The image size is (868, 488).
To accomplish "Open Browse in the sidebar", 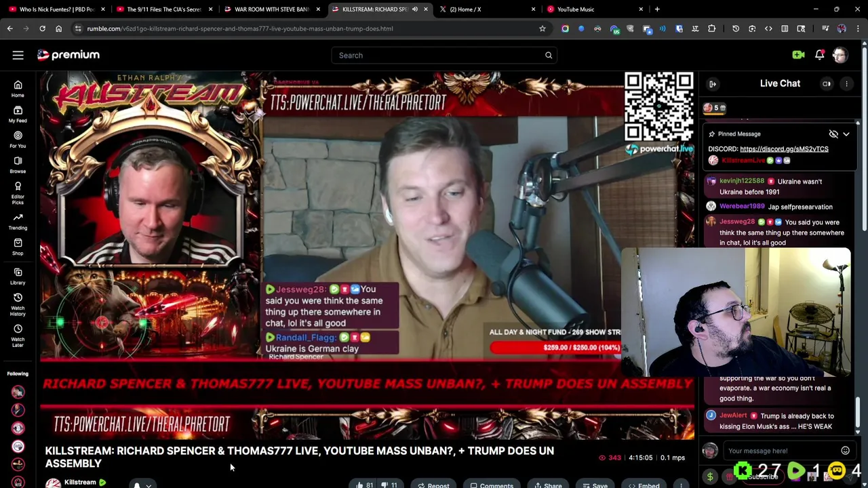I will [18, 165].
